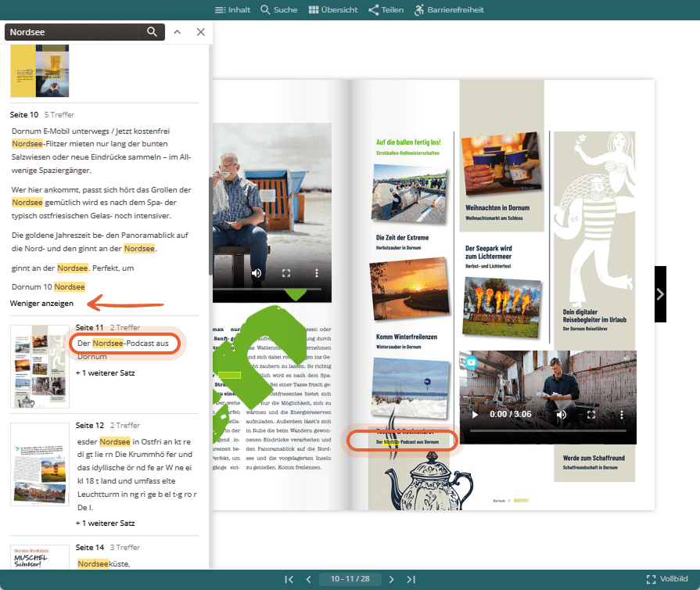Open Seite 12 page thumbnail

pyautogui.click(x=40, y=465)
